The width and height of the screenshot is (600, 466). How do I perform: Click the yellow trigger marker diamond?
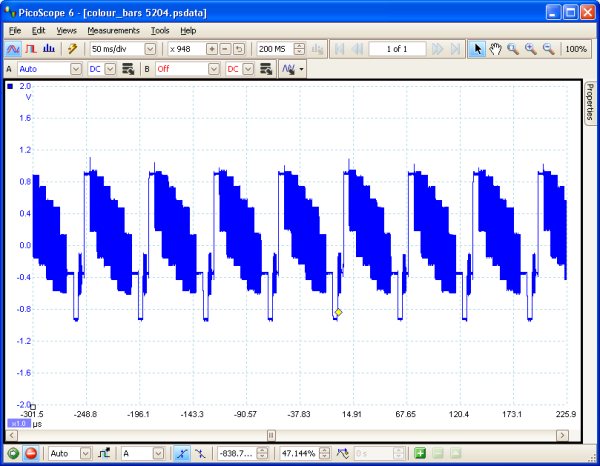(x=338, y=312)
